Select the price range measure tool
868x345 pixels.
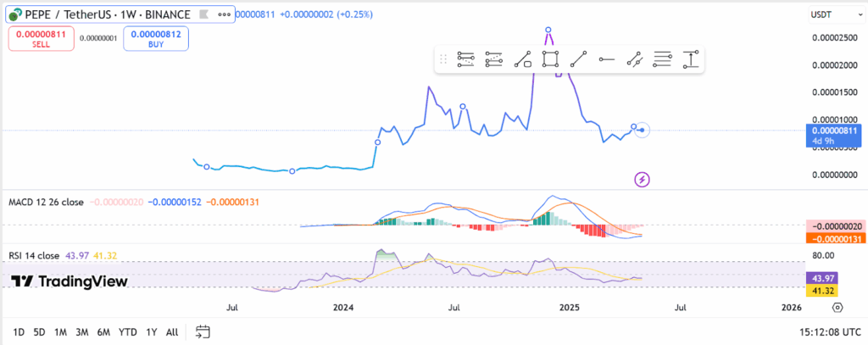(691, 59)
